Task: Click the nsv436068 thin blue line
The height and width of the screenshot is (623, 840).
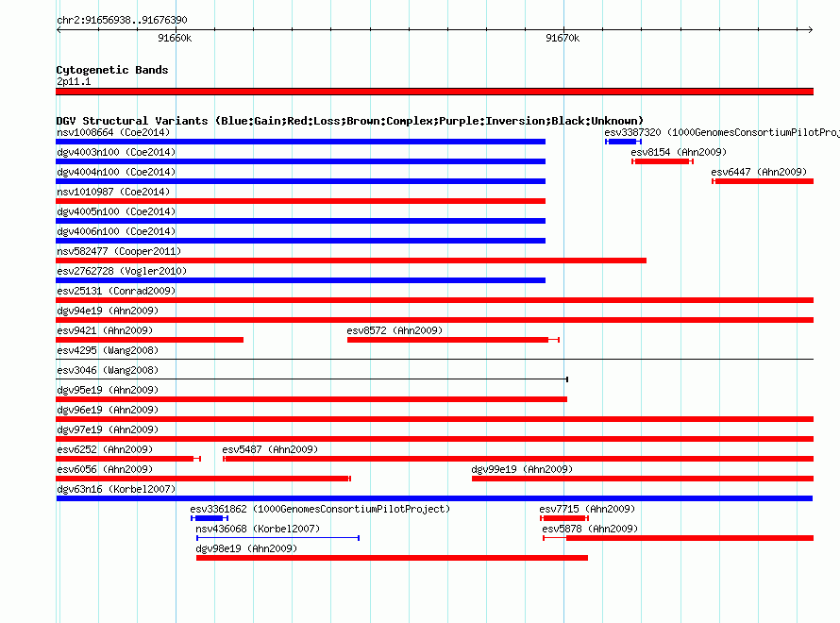Action: click(277, 538)
